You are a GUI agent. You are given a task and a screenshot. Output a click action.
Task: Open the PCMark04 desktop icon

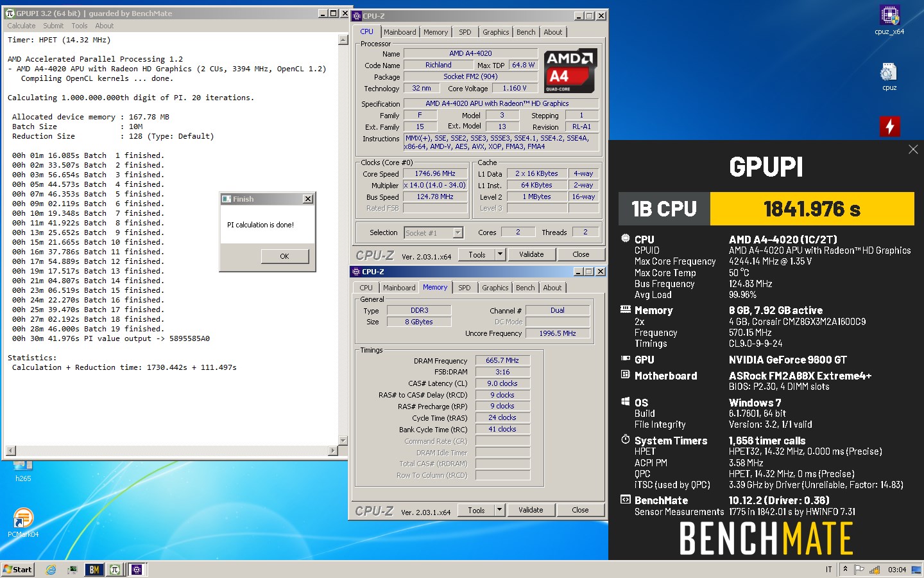(23, 522)
